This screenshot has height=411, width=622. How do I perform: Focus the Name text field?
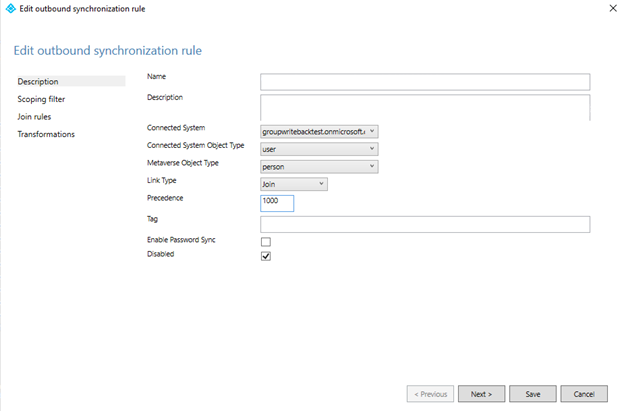(424, 82)
